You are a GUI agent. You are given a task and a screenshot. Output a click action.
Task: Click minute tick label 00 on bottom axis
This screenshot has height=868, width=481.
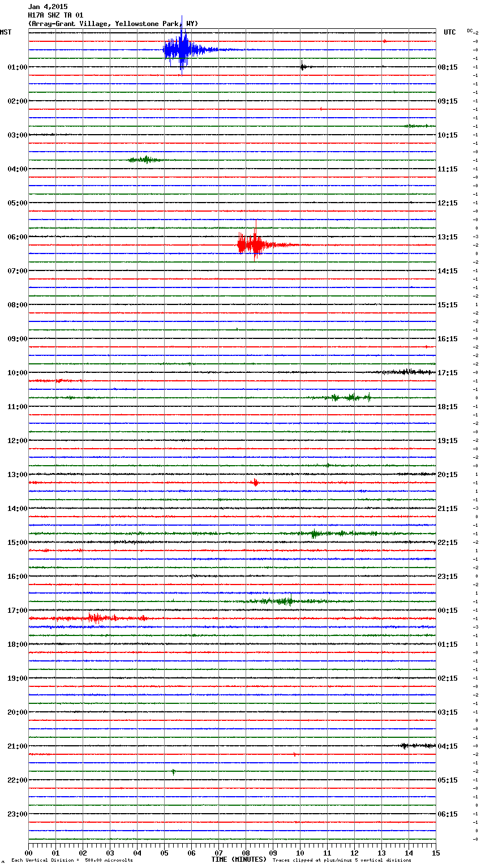pyautogui.click(x=28, y=853)
